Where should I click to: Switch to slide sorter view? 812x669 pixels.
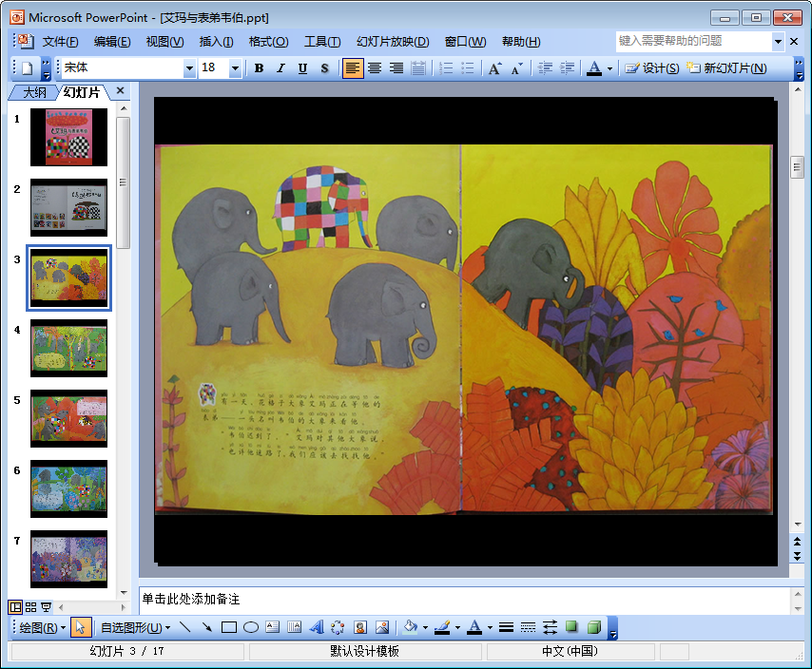pos(31,607)
